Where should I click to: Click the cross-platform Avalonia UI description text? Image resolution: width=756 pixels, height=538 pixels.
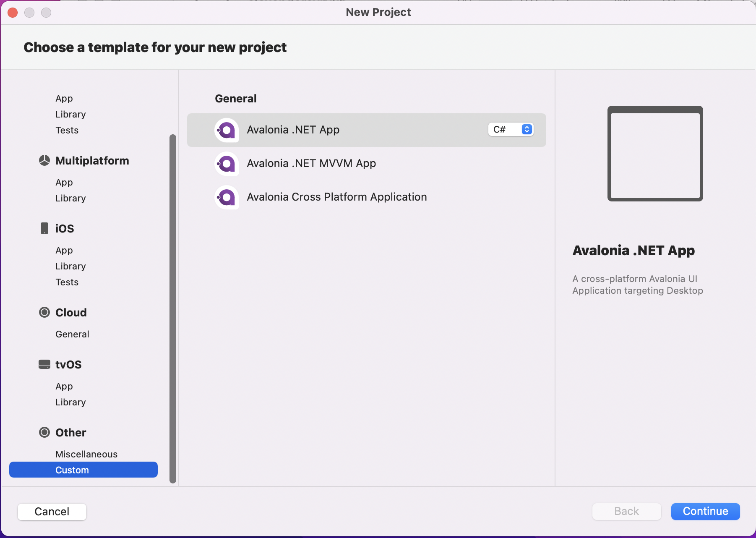coord(638,285)
